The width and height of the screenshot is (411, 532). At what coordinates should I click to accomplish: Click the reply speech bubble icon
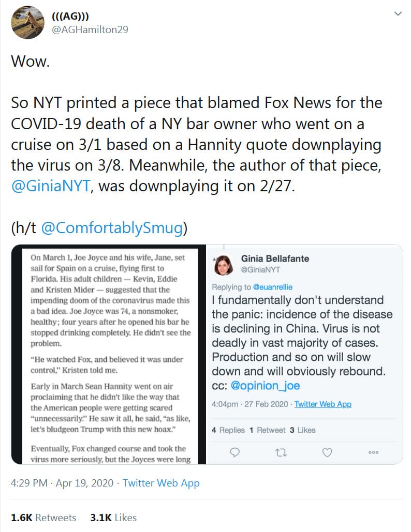click(234, 452)
